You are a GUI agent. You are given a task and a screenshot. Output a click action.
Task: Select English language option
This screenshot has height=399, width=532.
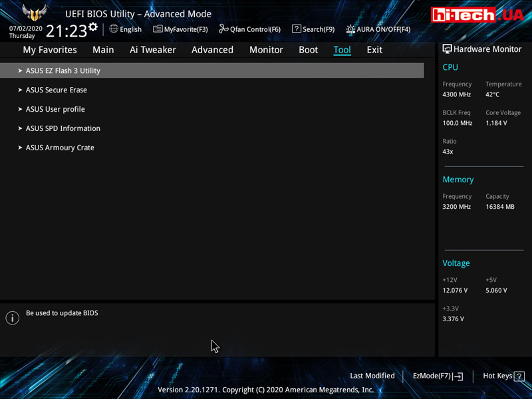coord(130,29)
